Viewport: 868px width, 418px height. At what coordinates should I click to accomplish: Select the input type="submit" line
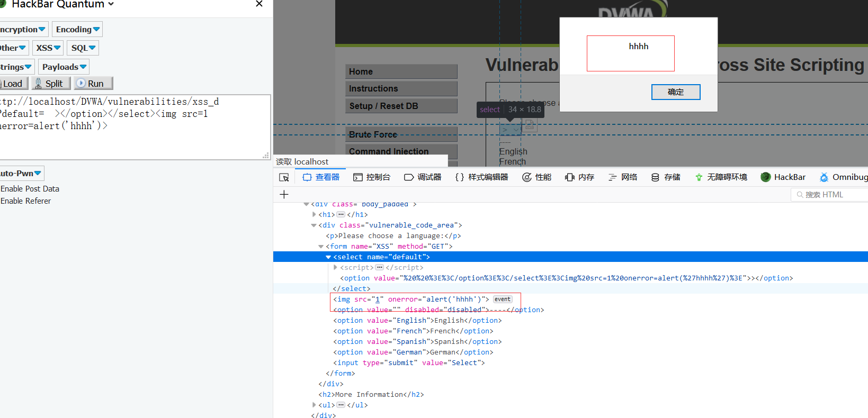point(409,363)
